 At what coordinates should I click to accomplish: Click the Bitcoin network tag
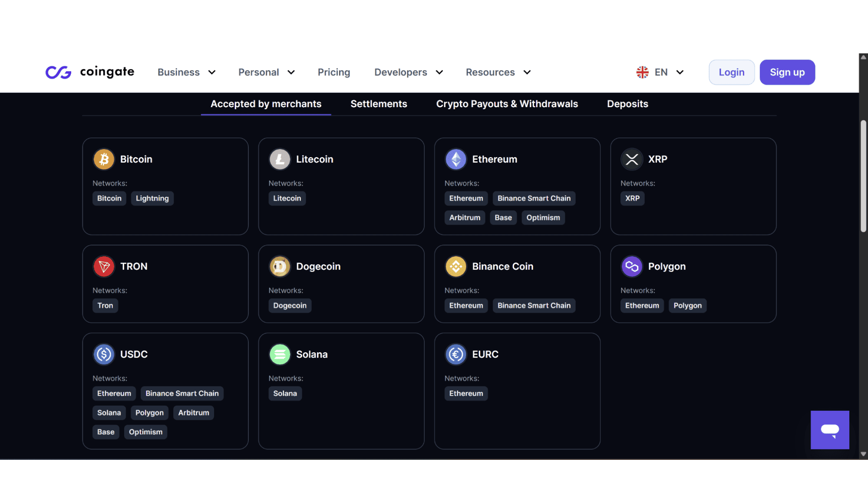(109, 198)
